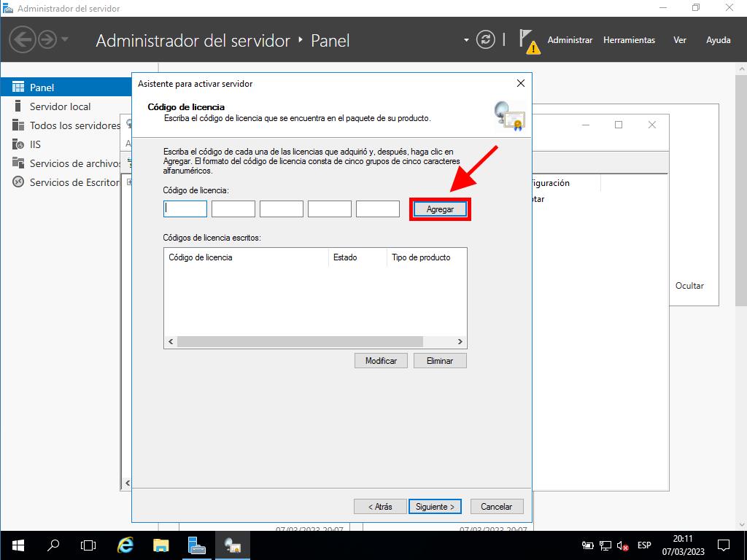Click the first license code field

tap(185, 209)
